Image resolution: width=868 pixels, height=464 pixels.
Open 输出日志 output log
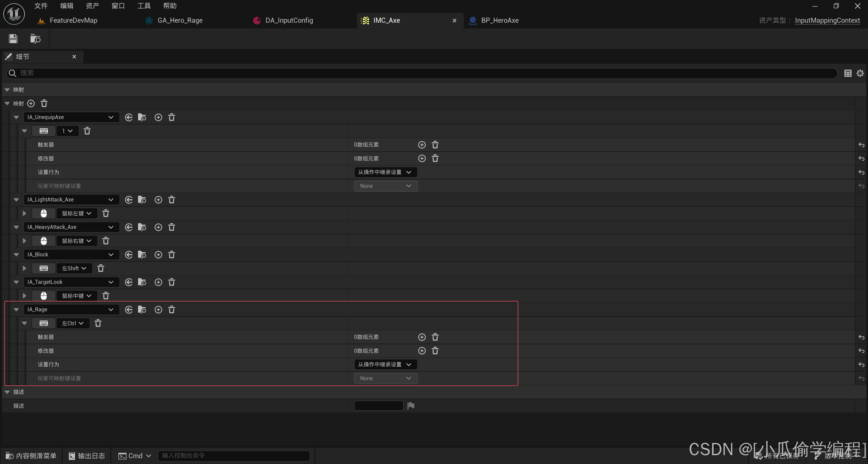click(87, 456)
